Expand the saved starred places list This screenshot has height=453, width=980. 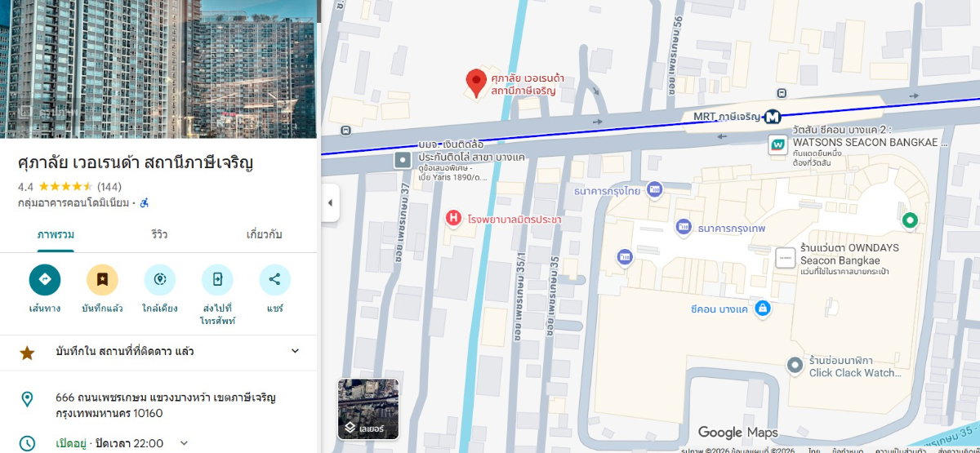[295, 352]
